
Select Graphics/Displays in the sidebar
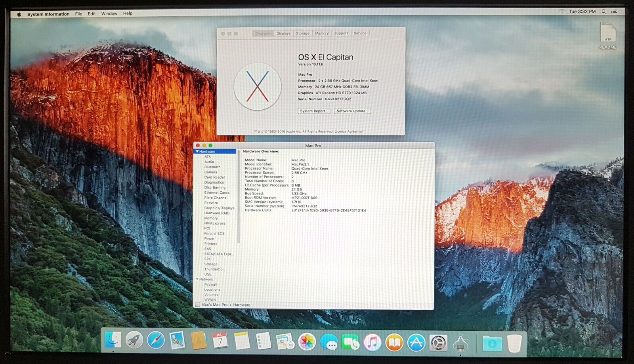coord(220,208)
